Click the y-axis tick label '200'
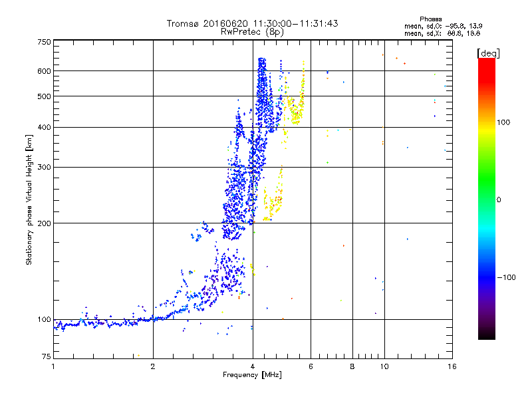Image resolution: width=532 pixels, height=399 pixels. tap(44, 223)
